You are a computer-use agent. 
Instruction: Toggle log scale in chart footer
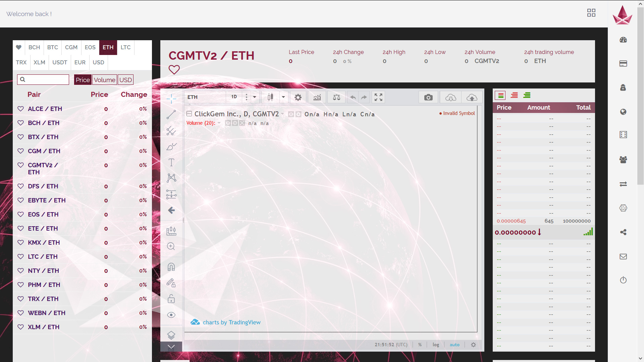click(436, 345)
